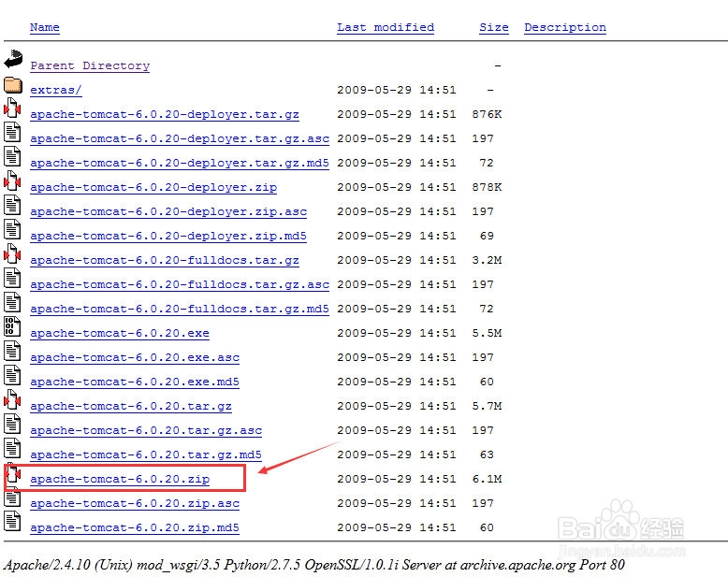The height and width of the screenshot is (577, 728).
Task: Open apache-tomcat-6.0.20-deployer.zip.asc link
Action: (x=168, y=211)
